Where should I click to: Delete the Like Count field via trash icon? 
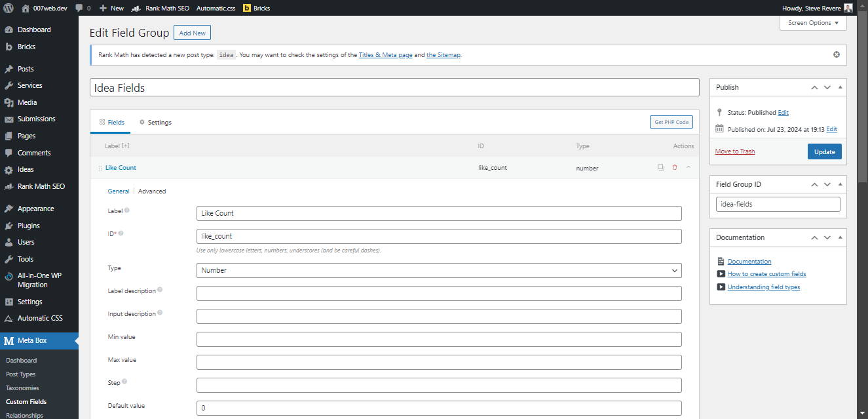click(675, 168)
